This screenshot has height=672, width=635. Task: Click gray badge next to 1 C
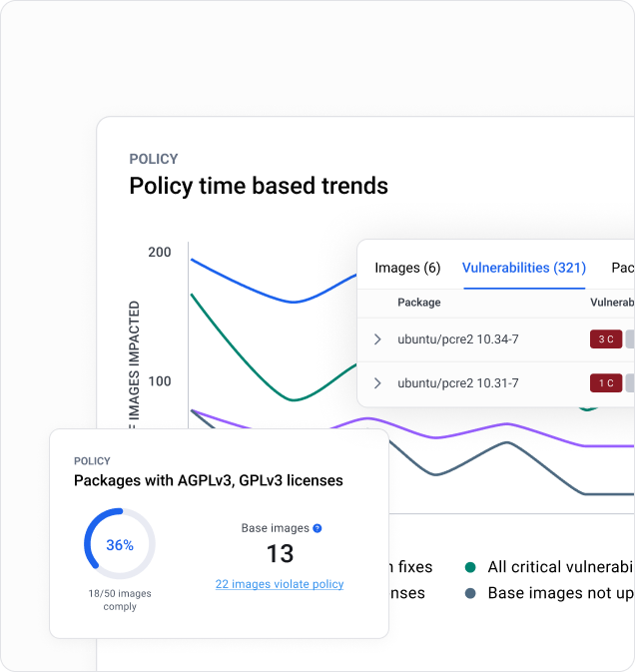(x=630, y=383)
